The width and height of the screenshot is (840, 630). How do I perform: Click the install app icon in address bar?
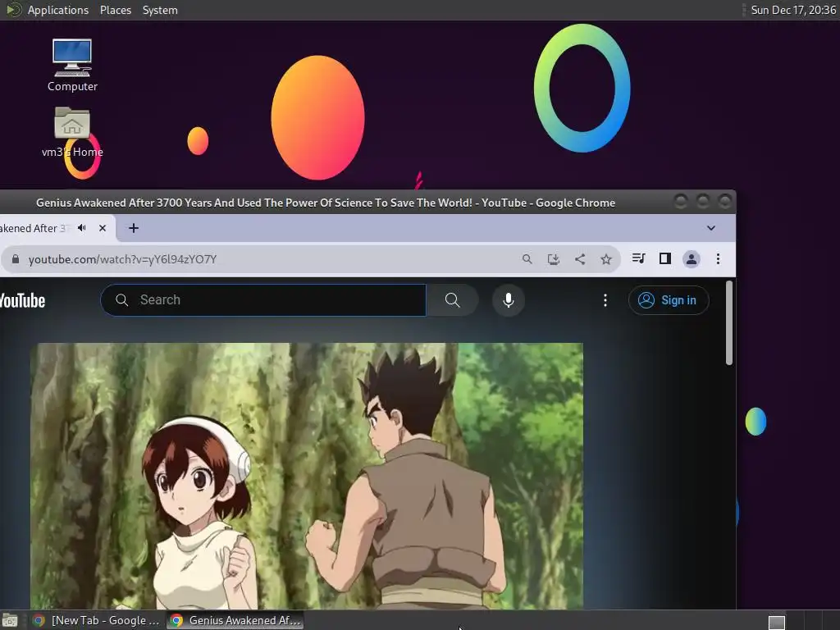554,259
